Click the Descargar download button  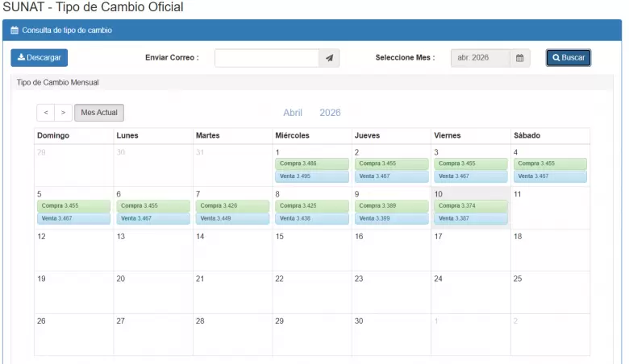tap(40, 58)
